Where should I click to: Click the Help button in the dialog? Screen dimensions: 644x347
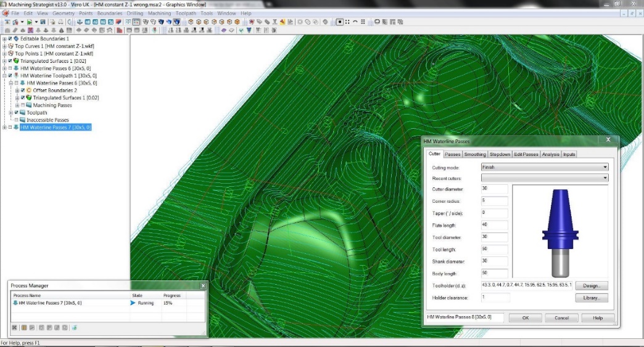click(x=598, y=318)
